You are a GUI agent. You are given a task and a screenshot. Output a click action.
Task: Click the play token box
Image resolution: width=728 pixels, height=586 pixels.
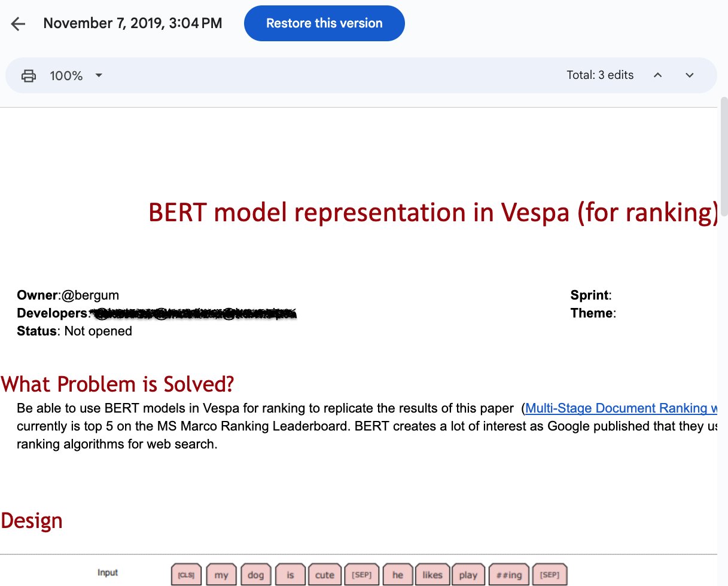pos(468,575)
